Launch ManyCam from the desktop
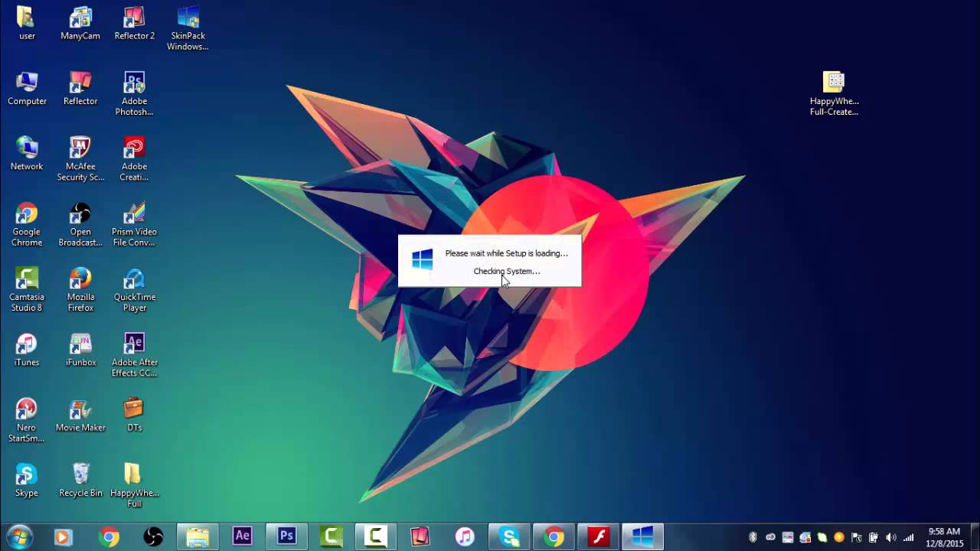Image resolution: width=980 pixels, height=551 pixels. click(x=80, y=23)
